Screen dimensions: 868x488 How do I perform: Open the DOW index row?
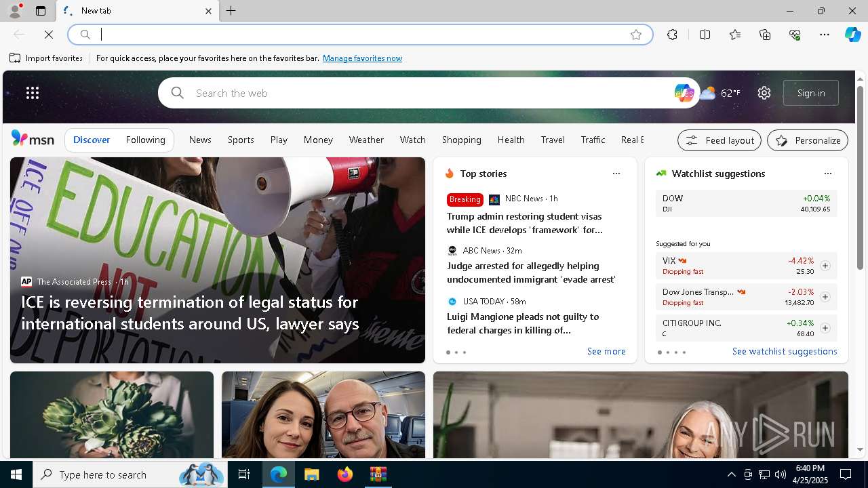tap(747, 203)
